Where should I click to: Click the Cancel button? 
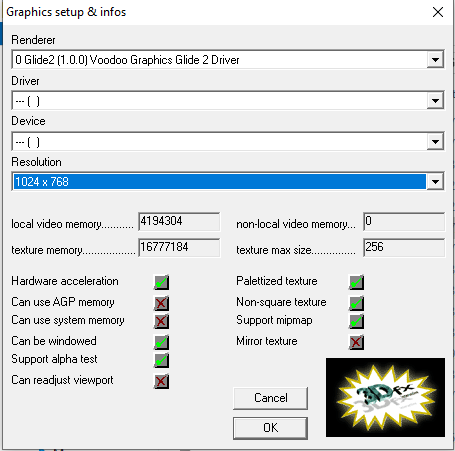point(270,398)
